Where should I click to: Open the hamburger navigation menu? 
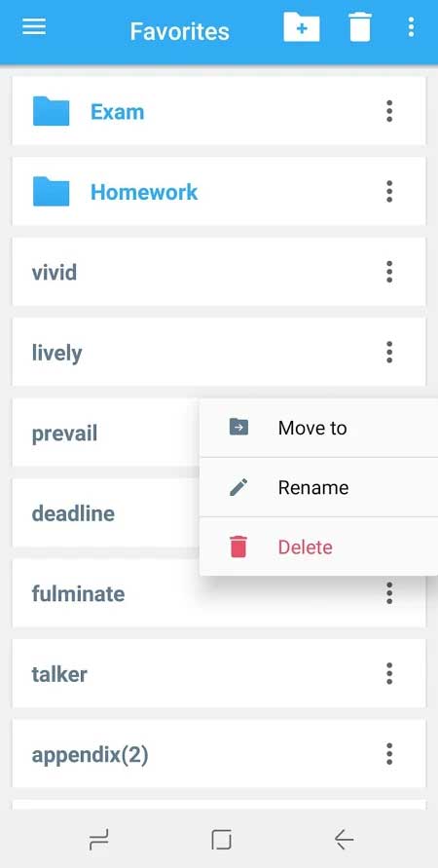point(34,27)
